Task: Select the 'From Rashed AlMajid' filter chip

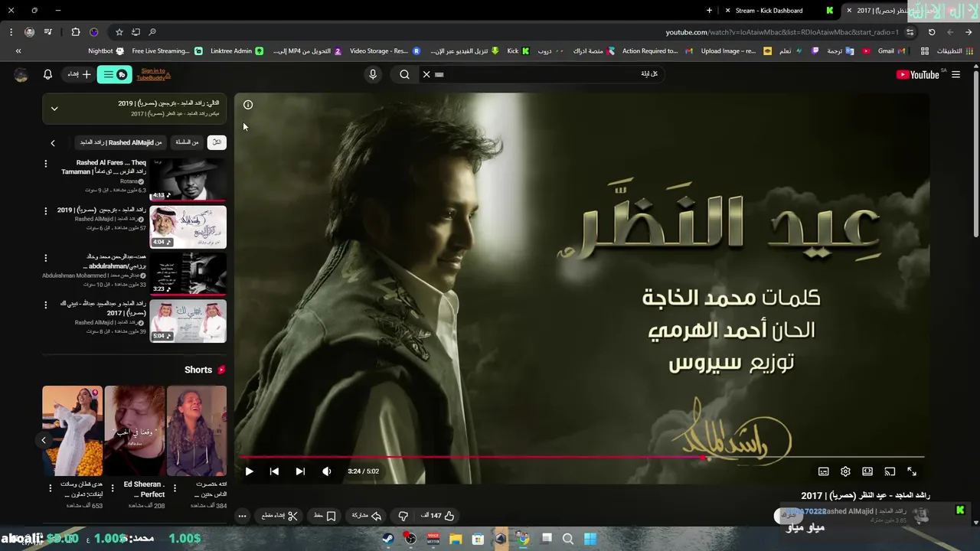Action: tap(121, 142)
